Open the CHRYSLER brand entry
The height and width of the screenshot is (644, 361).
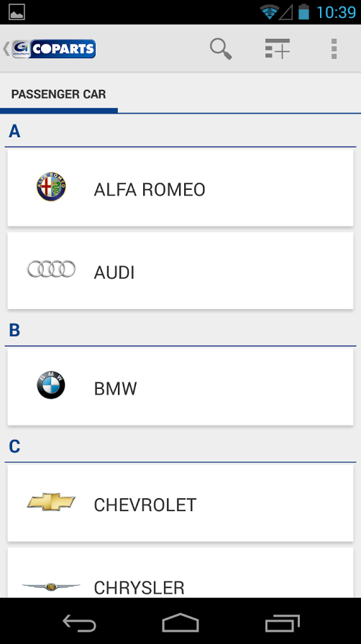[180, 573]
